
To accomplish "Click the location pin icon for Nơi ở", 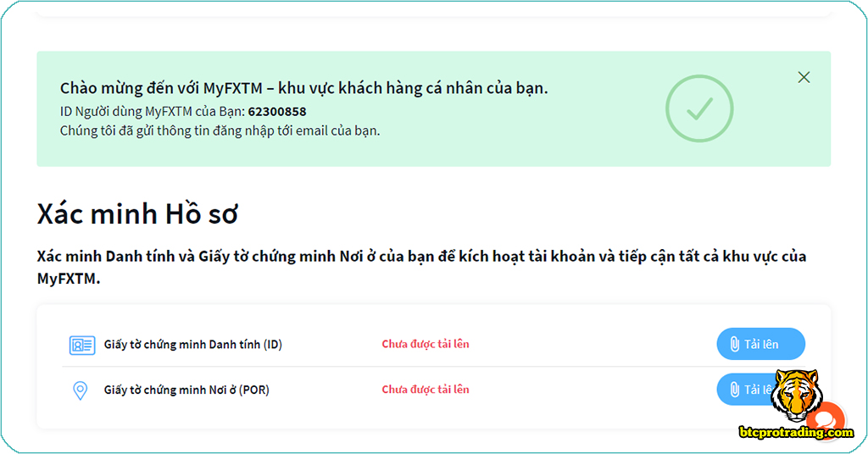I will point(81,390).
